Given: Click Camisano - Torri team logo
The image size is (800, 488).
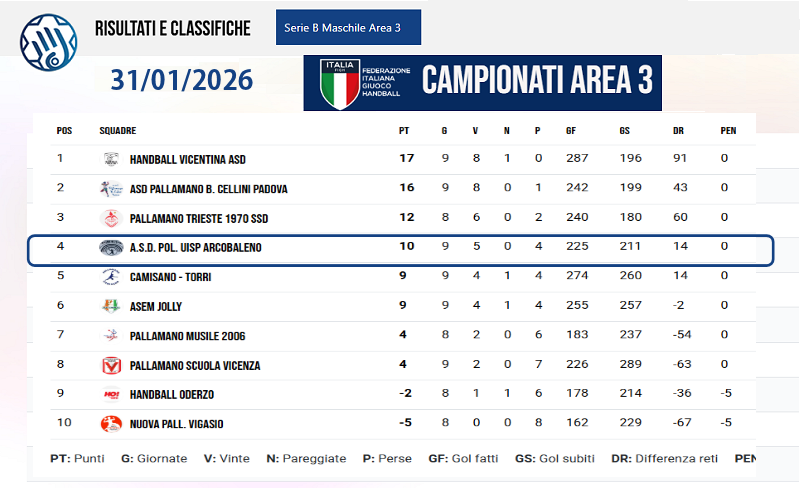Looking at the screenshot, I should click(110, 277).
